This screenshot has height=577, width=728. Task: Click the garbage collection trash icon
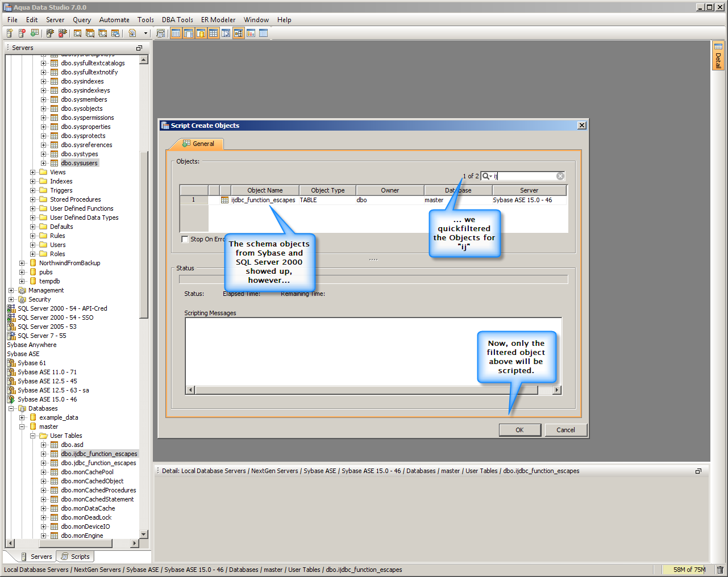720,570
